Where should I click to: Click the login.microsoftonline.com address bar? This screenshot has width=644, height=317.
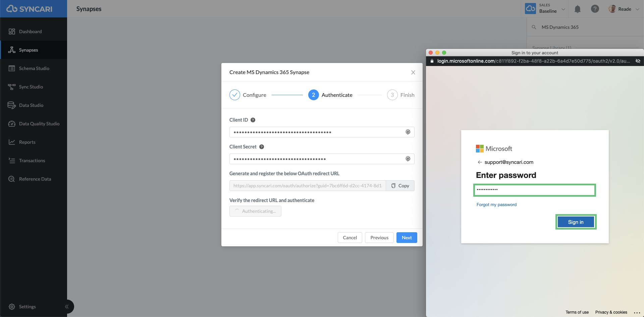[533, 61]
